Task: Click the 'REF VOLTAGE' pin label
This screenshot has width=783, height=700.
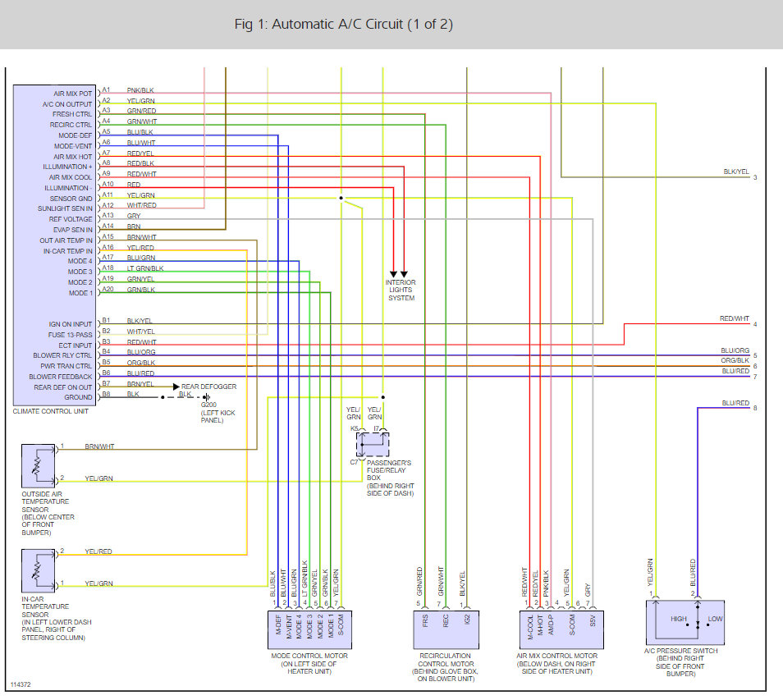Action: (71, 219)
